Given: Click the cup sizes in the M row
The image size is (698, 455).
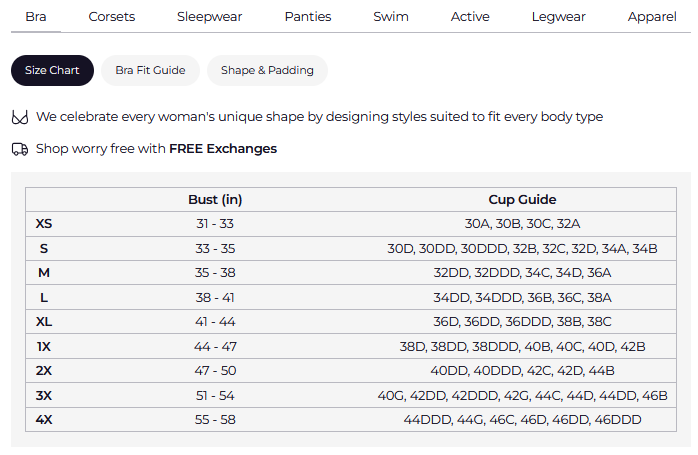Looking at the screenshot, I should pyautogui.click(x=522, y=273).
